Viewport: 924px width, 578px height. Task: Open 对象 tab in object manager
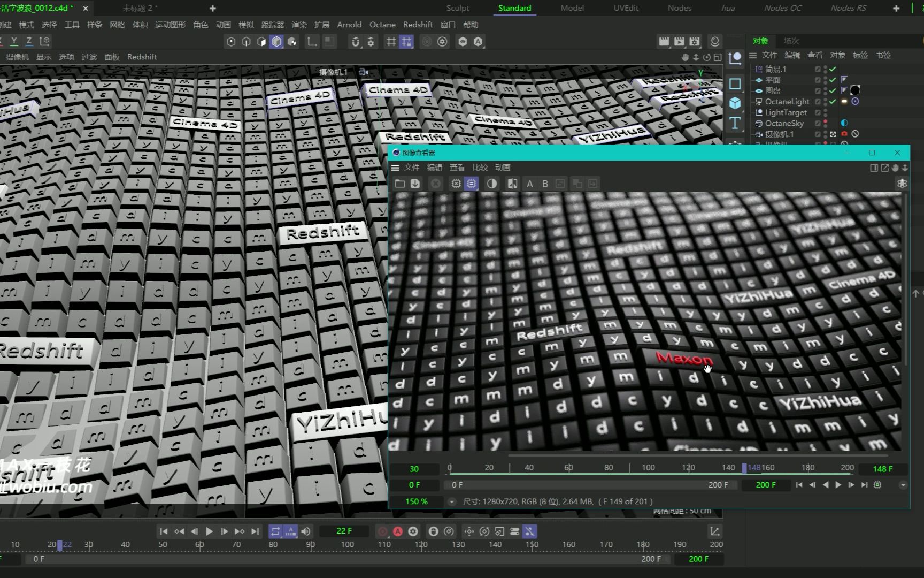[x=760, y=41]
